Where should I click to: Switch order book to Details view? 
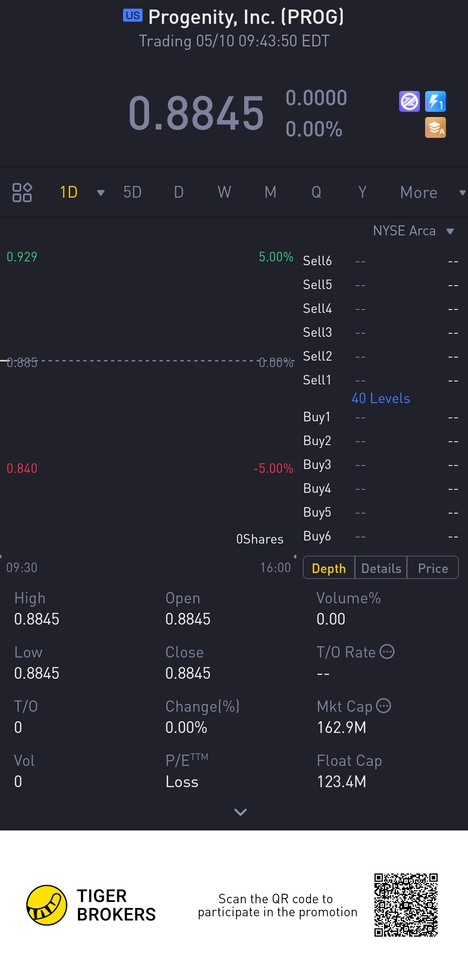[381, 568]
